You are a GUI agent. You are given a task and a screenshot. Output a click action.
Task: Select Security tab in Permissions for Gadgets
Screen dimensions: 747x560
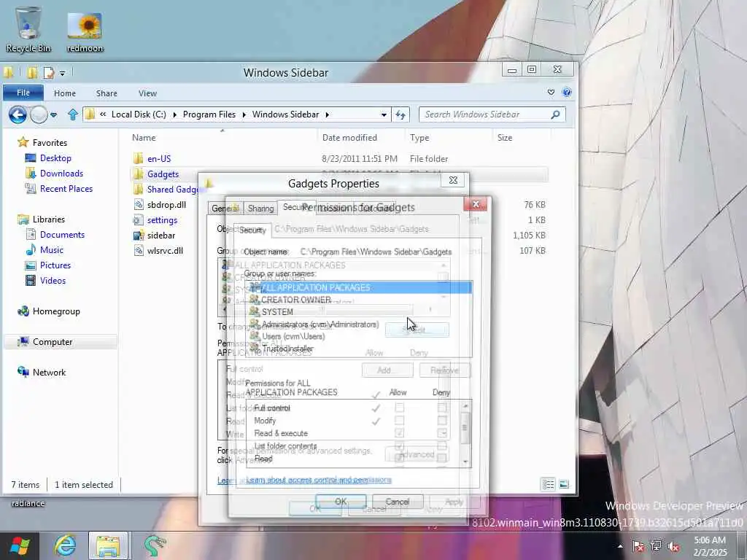point(252,230)
